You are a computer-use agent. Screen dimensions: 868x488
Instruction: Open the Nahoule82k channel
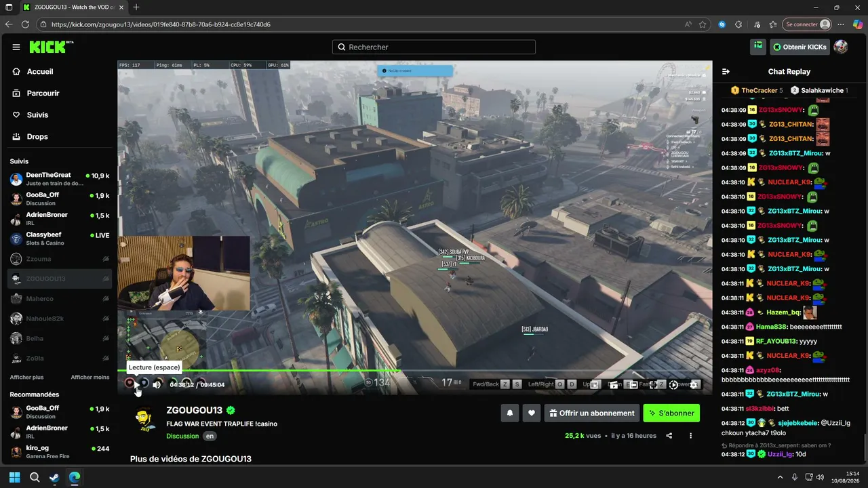click(60, 319)
